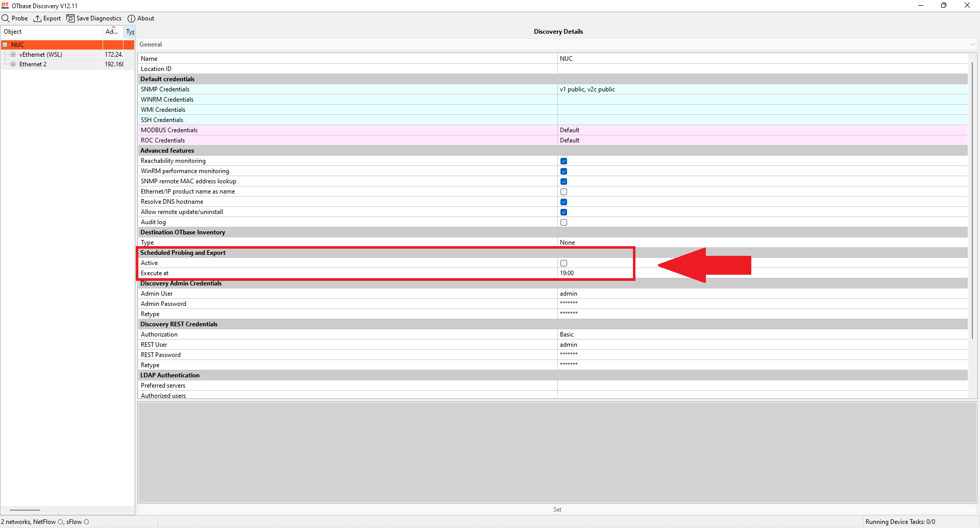Image resolution: width=980 pixels, height=528 pixels.
Task: Open the About menu item
Action: pyautogui.click(x=141, y=18)
